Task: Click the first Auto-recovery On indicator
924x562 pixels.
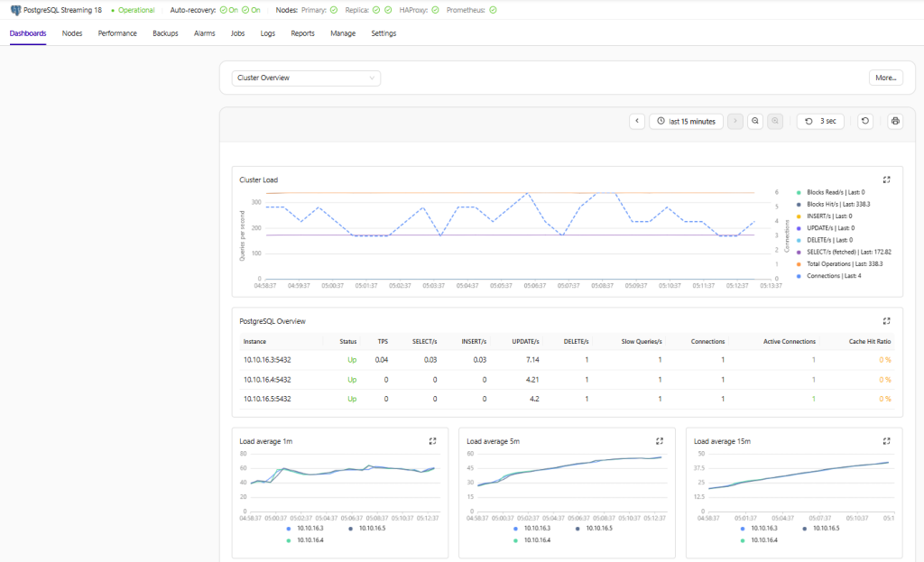Action: coord(228,10)
